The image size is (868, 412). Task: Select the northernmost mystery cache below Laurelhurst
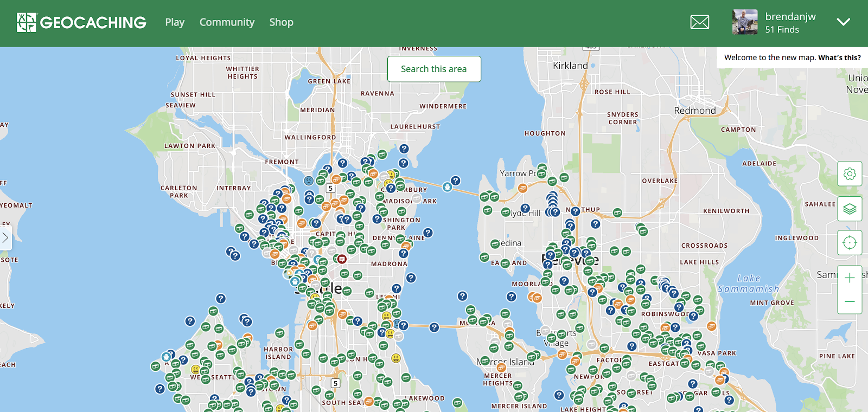click(x=404, y=149)
